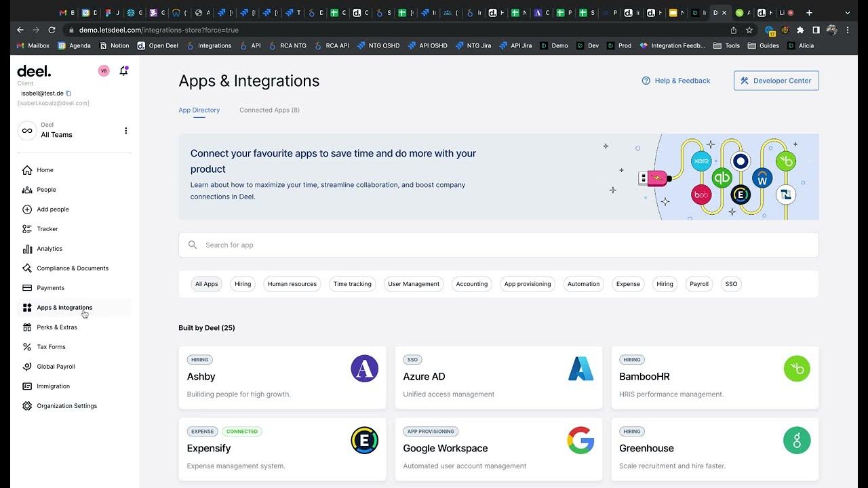The width and height of the screenshot is (868, 488).
Task: Open the Azure AD integration card
Action: (498, 378)
